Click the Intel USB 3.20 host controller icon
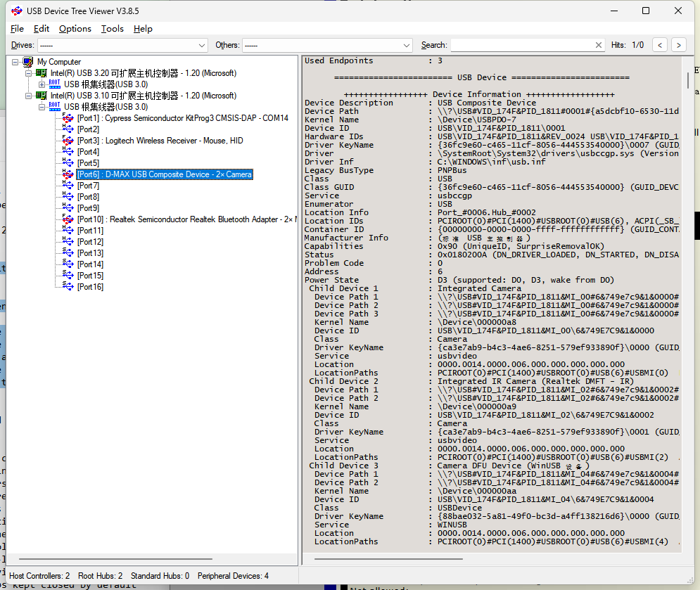Image resolution: width=700 pixels, height=590 pixels. 42,73
